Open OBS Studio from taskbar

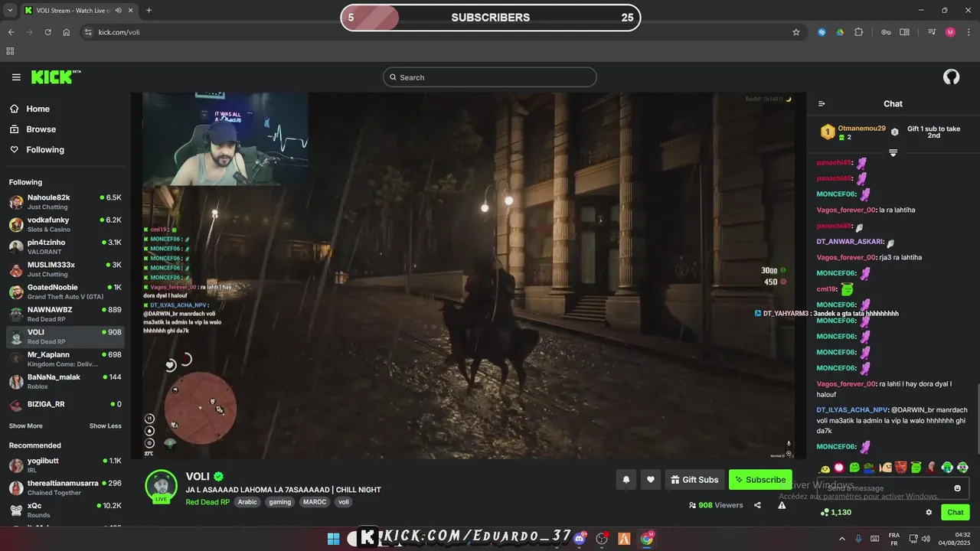tap(602, 539)
